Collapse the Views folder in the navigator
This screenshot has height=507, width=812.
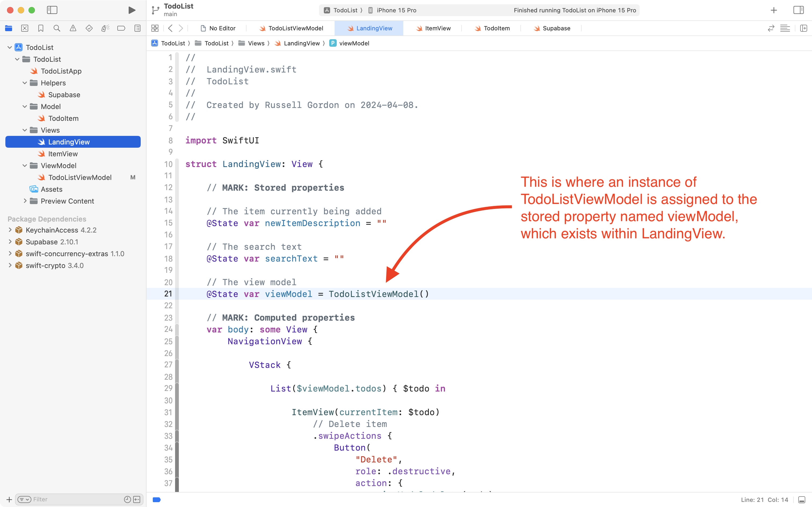point(24,130)
